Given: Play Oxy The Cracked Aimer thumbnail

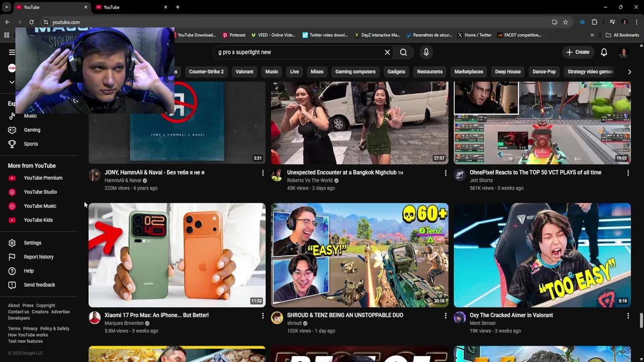Looking at the screenshot, I should (x=542, y=255).
